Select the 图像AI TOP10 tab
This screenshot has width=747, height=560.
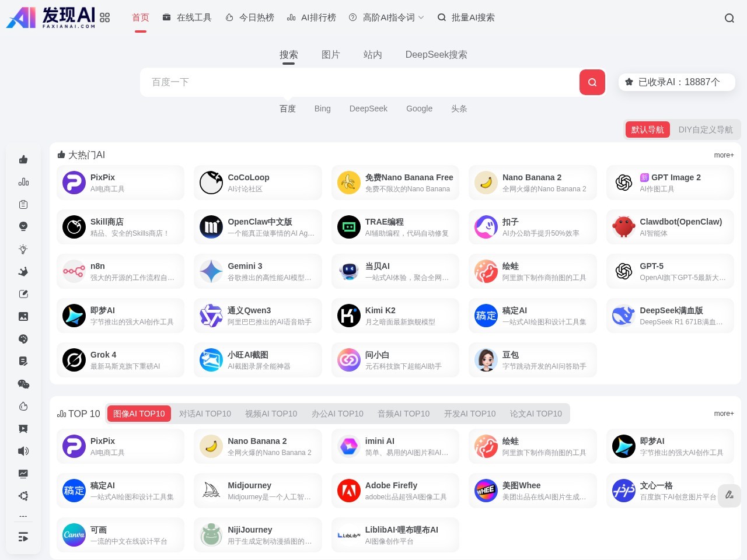tap(139, 414)
